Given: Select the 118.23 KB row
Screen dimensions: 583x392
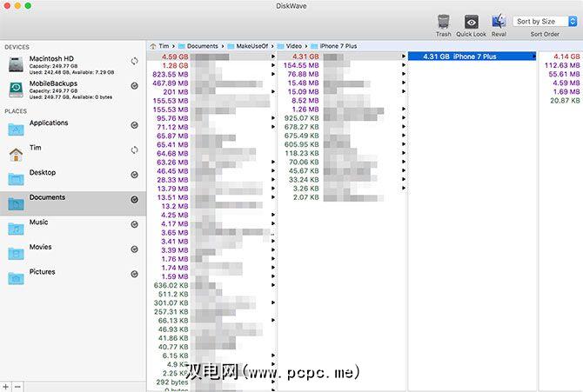Looking at the screenshot, I should [x=342, y=153].
